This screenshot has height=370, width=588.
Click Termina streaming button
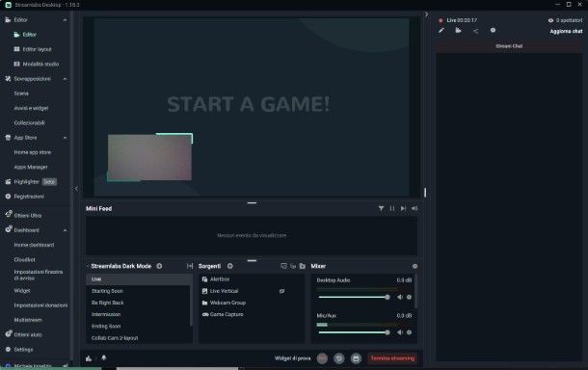point(392,358)
